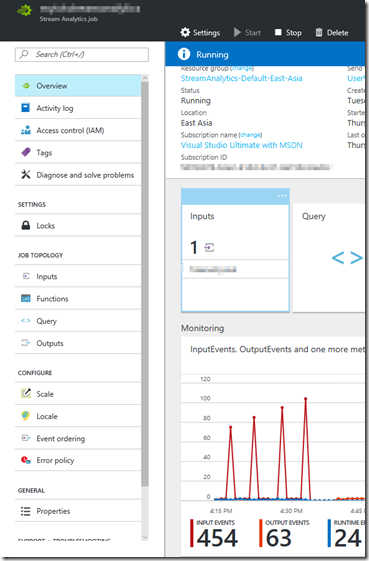
Task: Click the Delete button label
Action: (338, 33)
